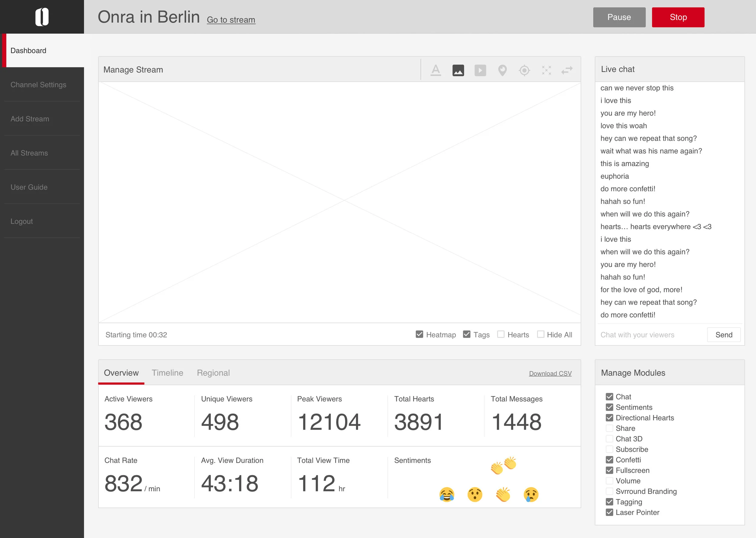This screenshot has width=756, height=538.
Task: Select the video play overlay icon
Action: pyautogui.click(x=480, y=70)
